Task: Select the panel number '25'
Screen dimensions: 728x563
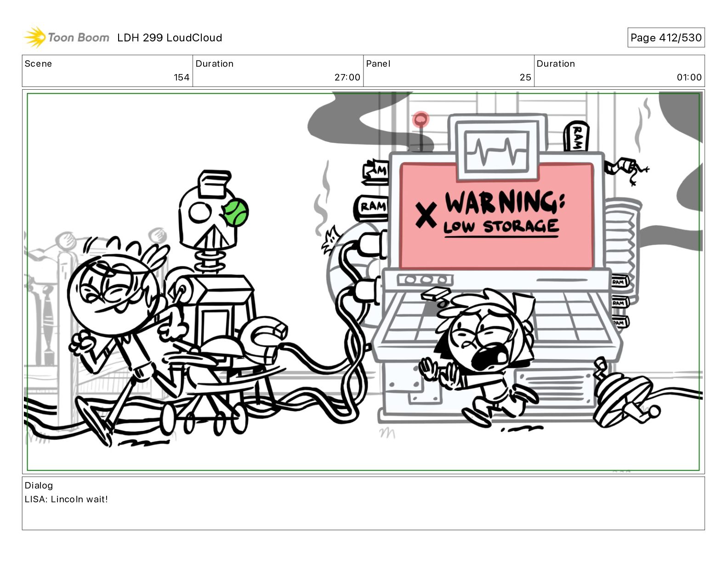Action: [525, 77]
